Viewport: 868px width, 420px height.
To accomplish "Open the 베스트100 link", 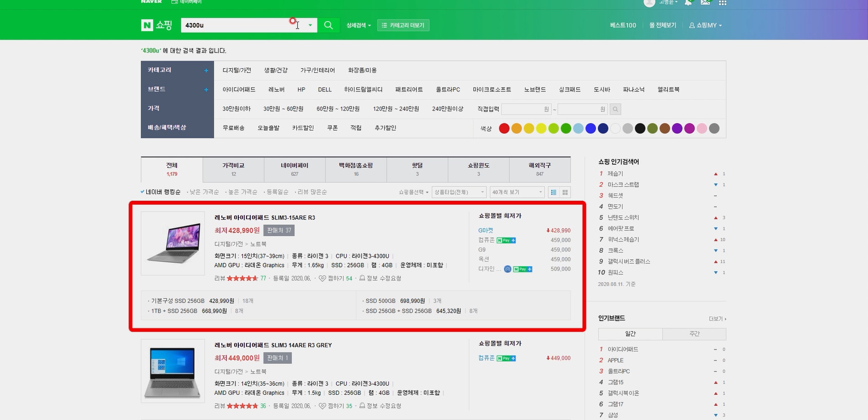I will pyautogui.click(x=623, y=25).
